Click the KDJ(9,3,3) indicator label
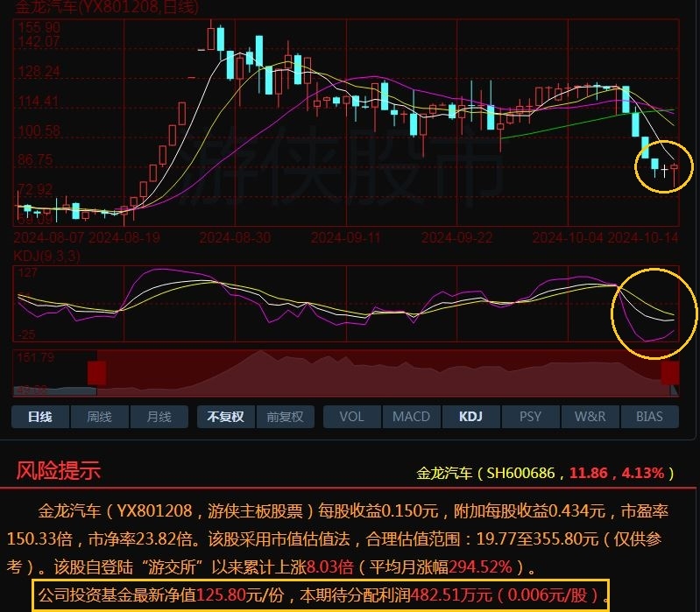Viewport: 700px width, 612px height. [46, 255]
